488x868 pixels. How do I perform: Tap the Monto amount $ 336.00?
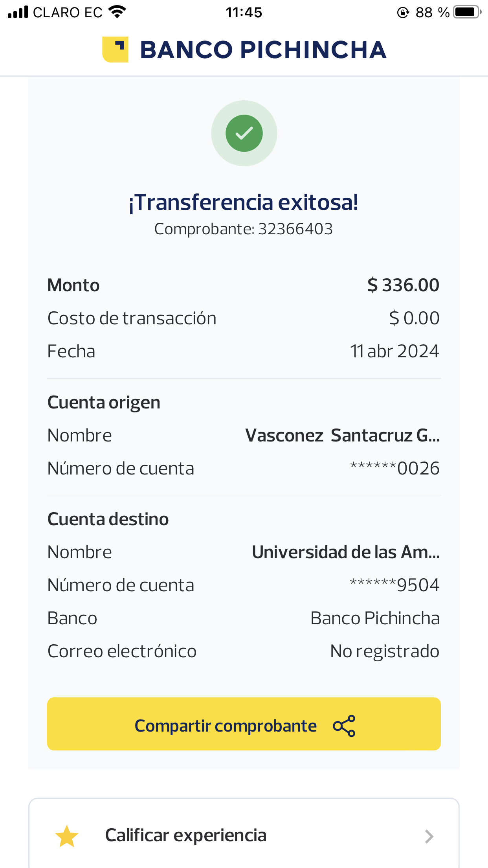403,285
